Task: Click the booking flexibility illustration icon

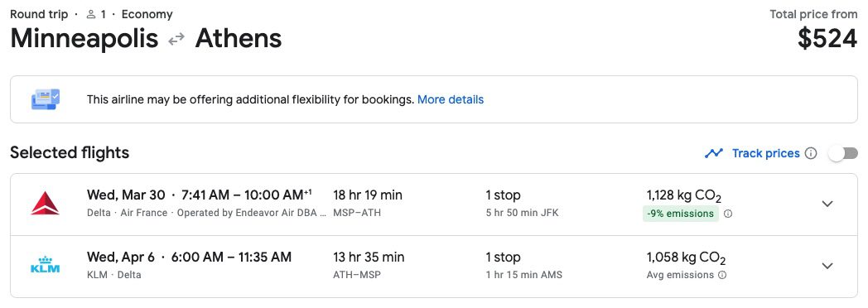Action: (x=46, y=99)
